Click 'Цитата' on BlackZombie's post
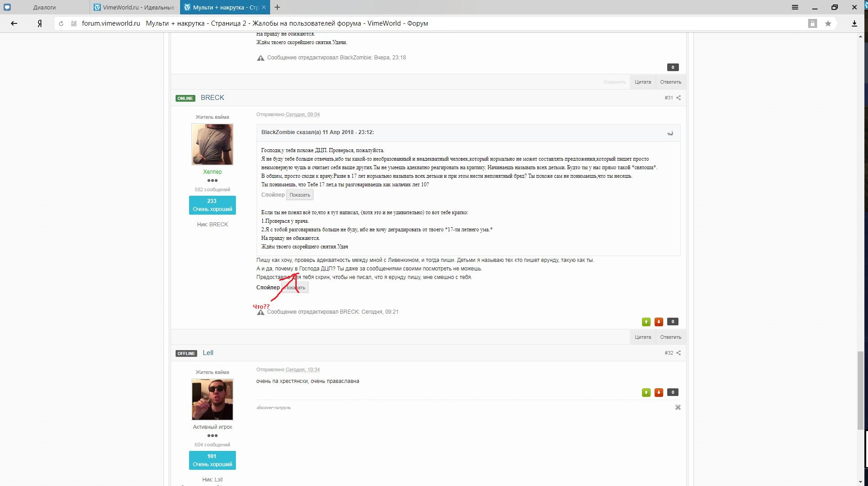This screenshot has height=486, width=868. pos(643,82)
